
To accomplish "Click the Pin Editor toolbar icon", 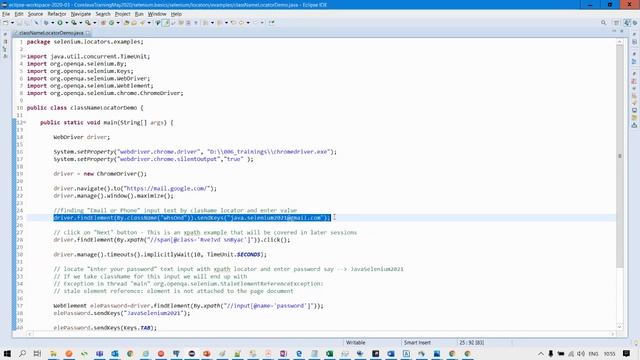I will [271, 22].
